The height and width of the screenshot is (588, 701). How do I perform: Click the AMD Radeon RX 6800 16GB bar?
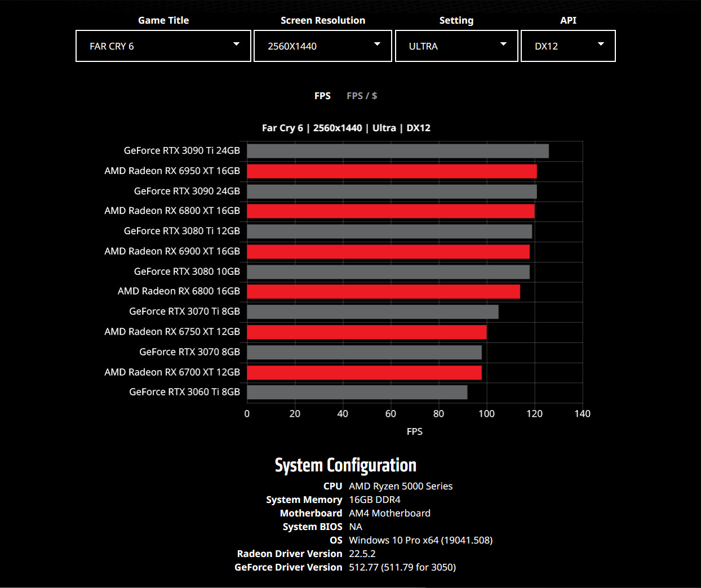[383, 292]
